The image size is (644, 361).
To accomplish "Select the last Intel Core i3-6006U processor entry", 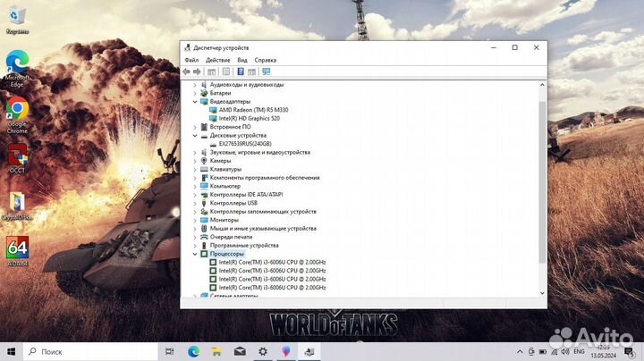I will [x=272, y=288].
